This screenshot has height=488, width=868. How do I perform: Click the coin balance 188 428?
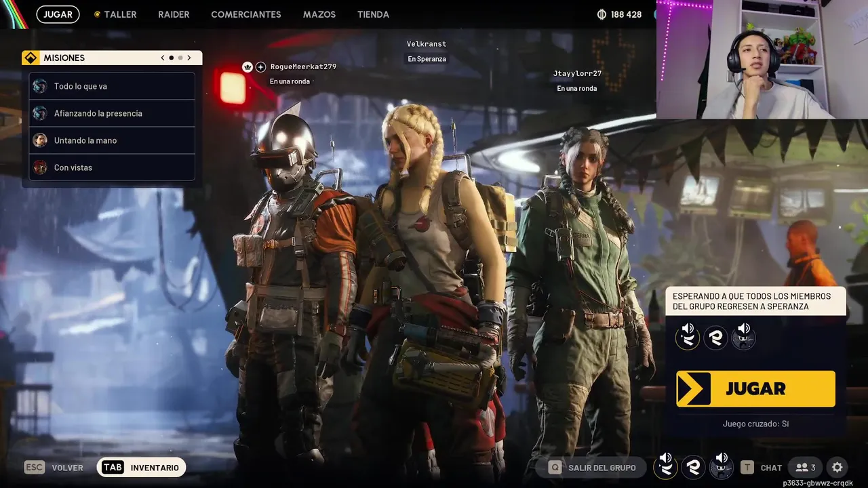point(619,14)
